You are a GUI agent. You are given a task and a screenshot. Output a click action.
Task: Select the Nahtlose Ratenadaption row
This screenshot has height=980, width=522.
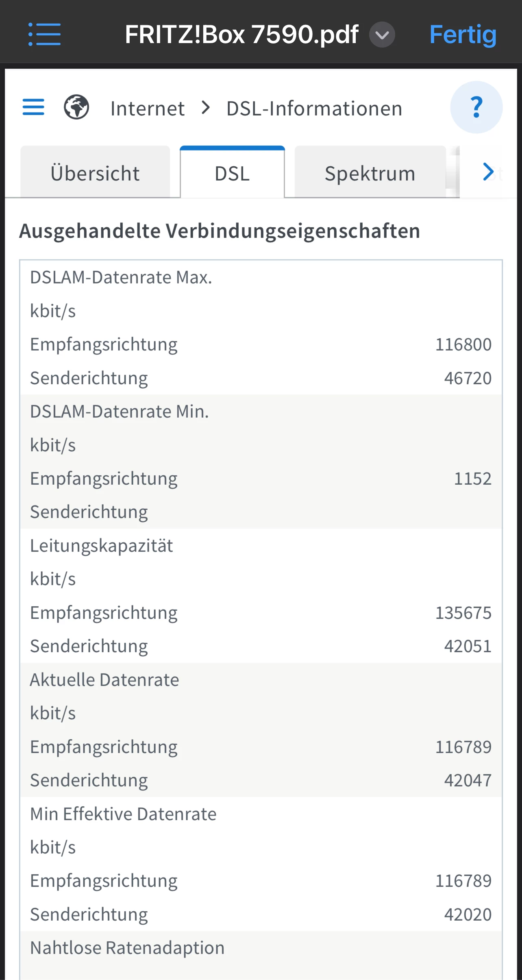(127, 948)
